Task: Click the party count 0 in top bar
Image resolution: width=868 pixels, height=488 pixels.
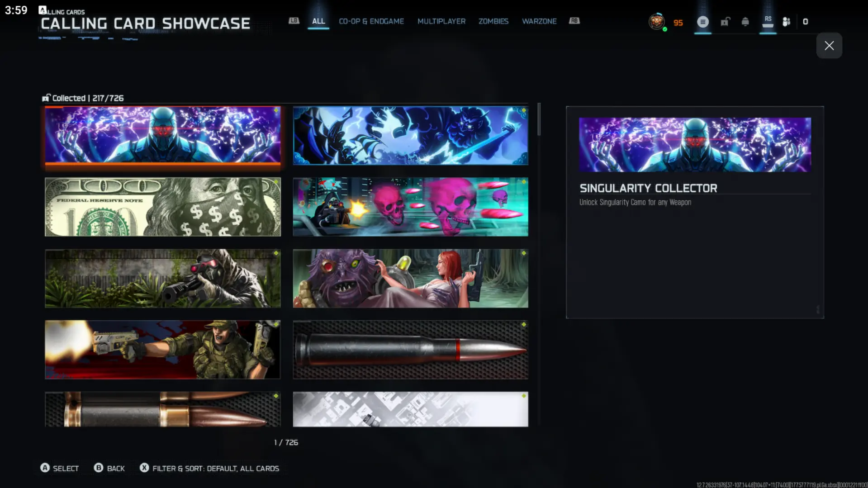Action: coord(805,22)
